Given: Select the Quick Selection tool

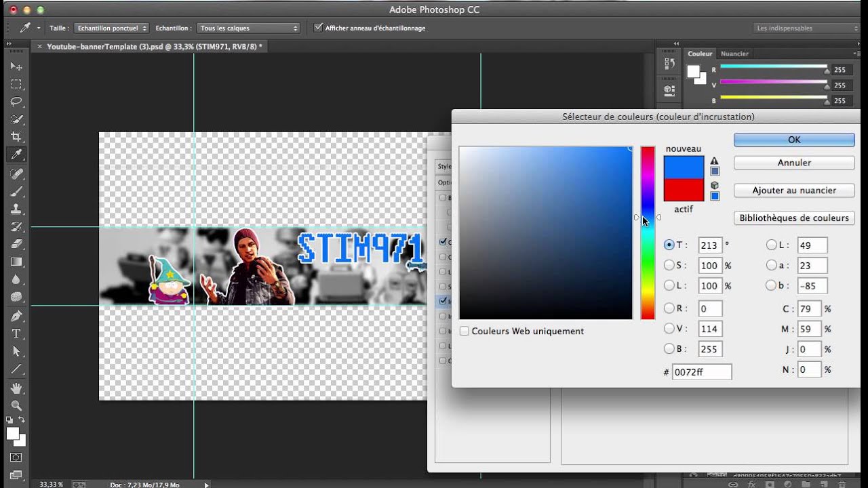Looking at the screenshot, I should coord(16,119).
